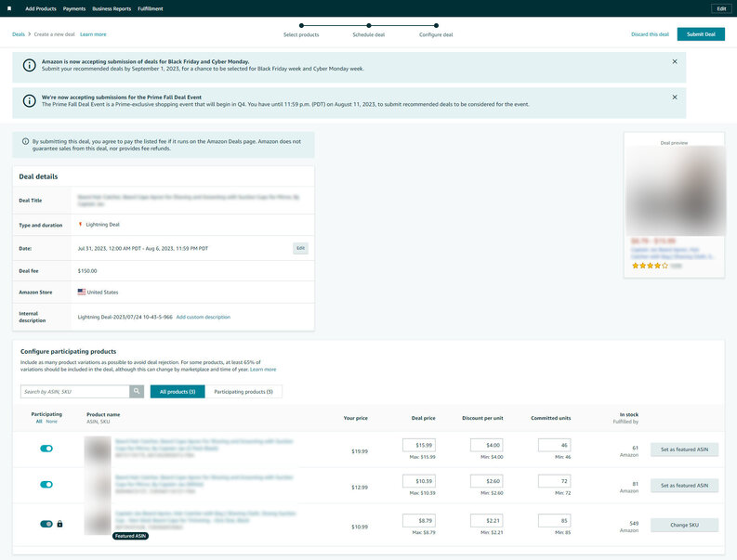Open Fulfillment menu
737x560 pixels.
click(151, 8)
